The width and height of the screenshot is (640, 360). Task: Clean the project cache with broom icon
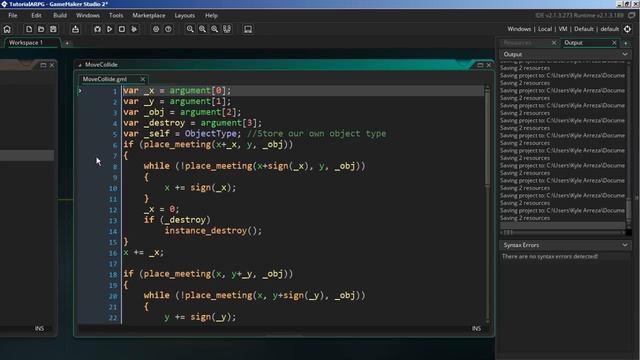pyautogui.click(x=134, y=29)
